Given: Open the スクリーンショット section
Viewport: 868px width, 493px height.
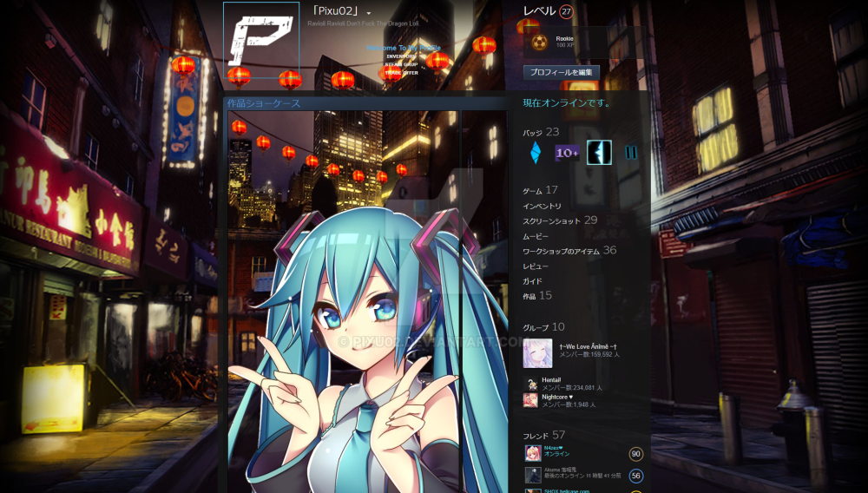Looking at the screenshot, I should click(552, 221).
